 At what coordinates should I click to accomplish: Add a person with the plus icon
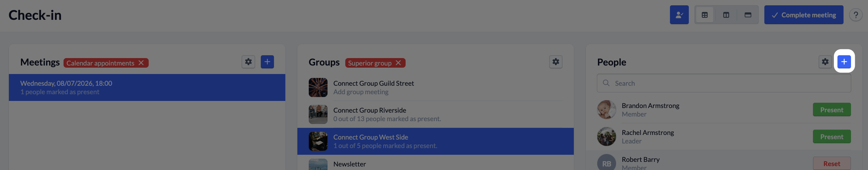844,62
